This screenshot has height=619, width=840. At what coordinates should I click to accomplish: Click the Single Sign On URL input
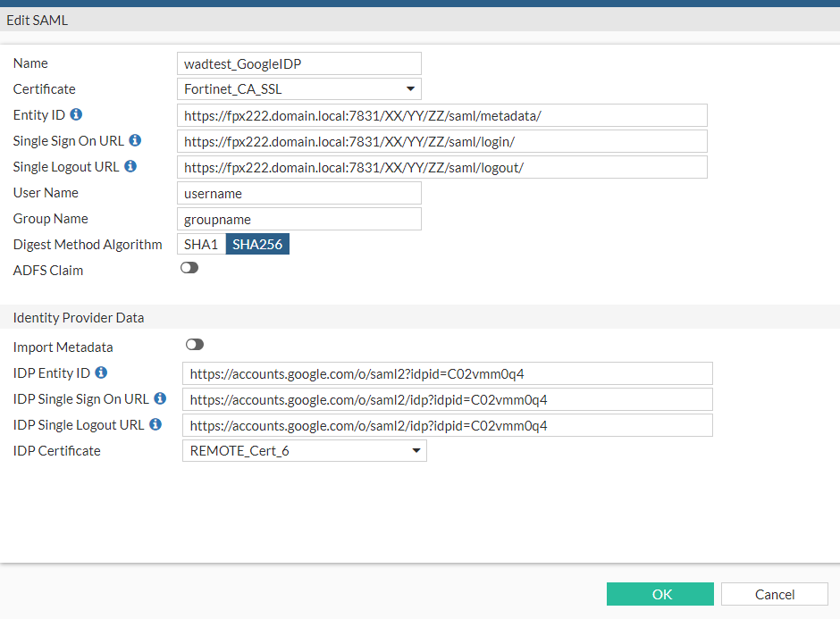point(442,141)
